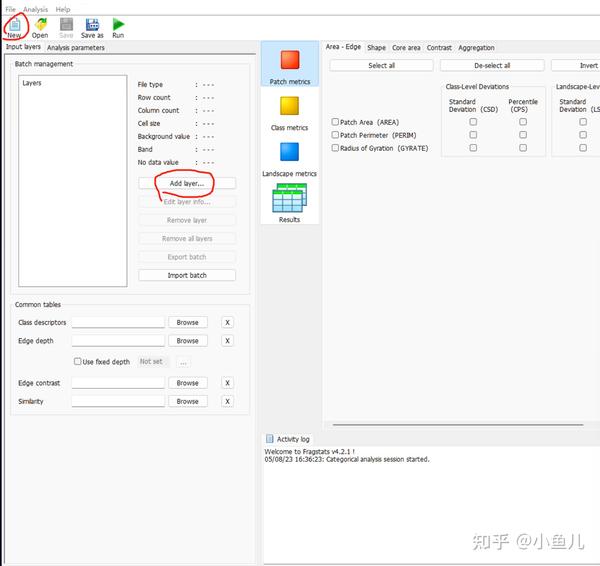Select the yellow Class metrics icon
This screenshot has width=600, height=566.
[289, 106]
